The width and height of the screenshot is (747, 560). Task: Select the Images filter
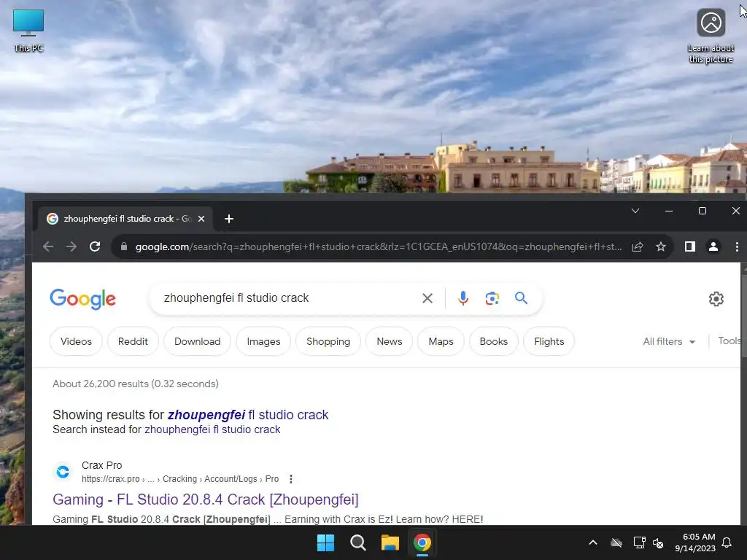[263, 341]
